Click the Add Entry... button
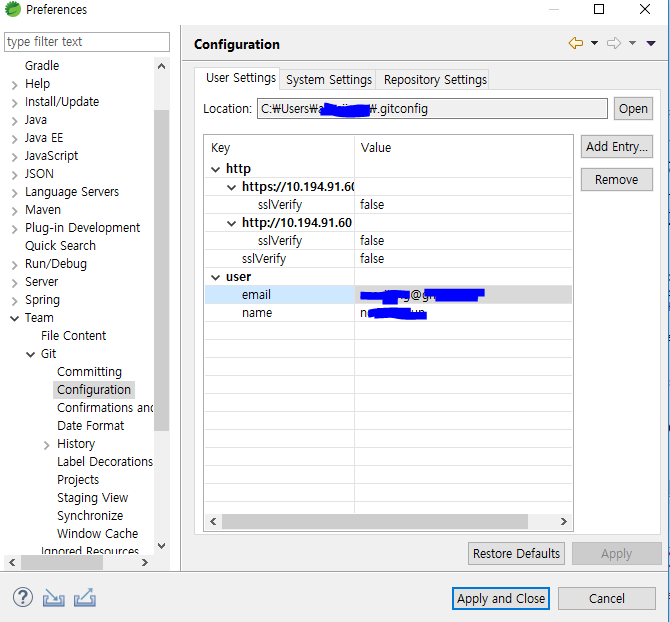670x622 pixels. click(617, 147)
